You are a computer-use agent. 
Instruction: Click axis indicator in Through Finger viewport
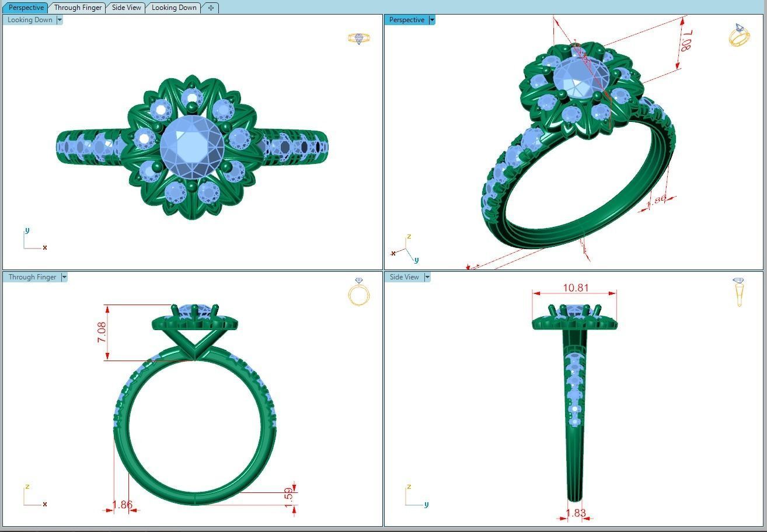point(34,496)
